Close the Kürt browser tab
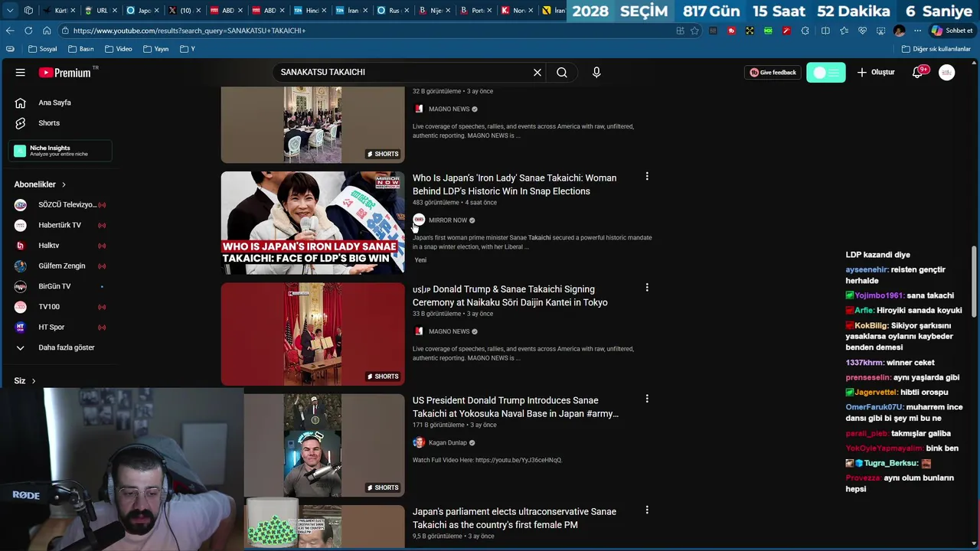This screenshot has height=551, width=980. coord(73,11)
